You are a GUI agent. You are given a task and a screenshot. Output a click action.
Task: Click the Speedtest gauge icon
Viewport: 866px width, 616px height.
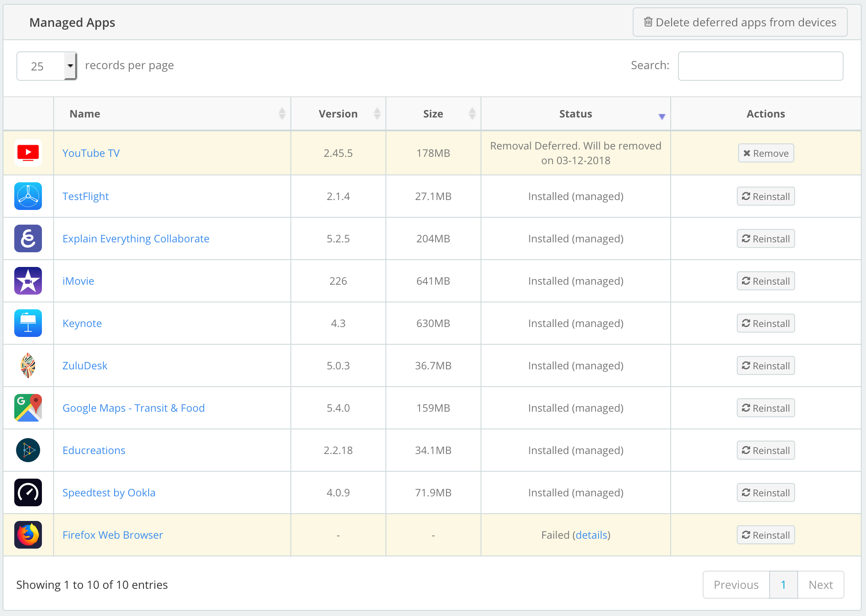click(x=28, y=492)
